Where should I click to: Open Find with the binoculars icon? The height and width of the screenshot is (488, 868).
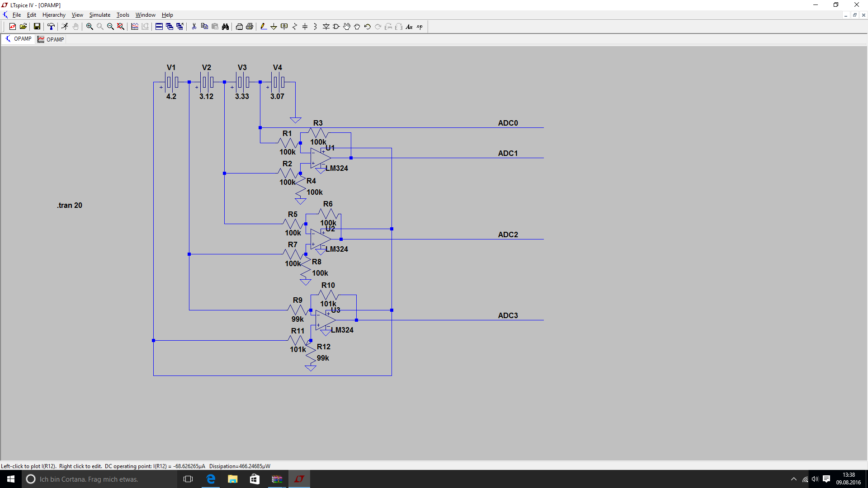[225, 27]
